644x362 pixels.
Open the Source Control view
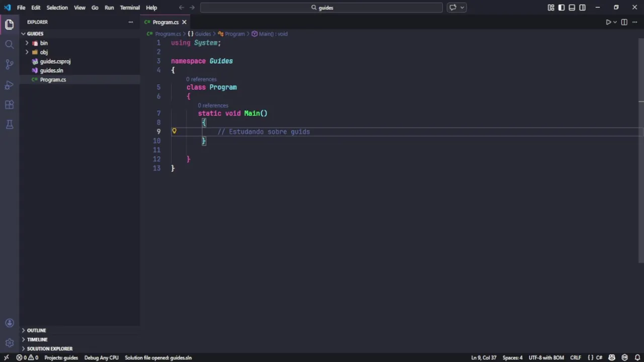[9, 64]
